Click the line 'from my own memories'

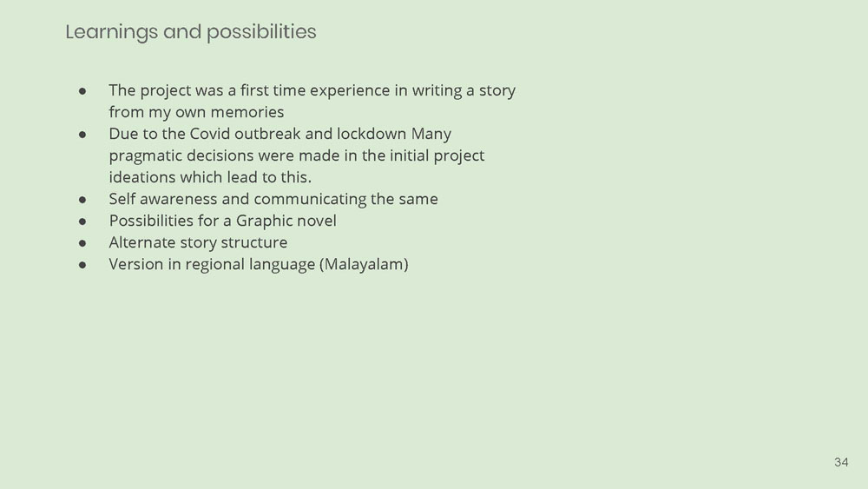click(196, 112)
